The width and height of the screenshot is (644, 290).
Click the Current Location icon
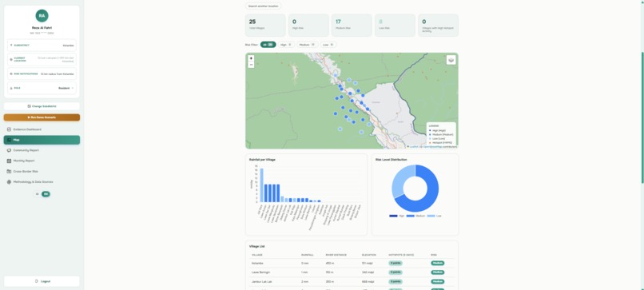coord(11,60)
